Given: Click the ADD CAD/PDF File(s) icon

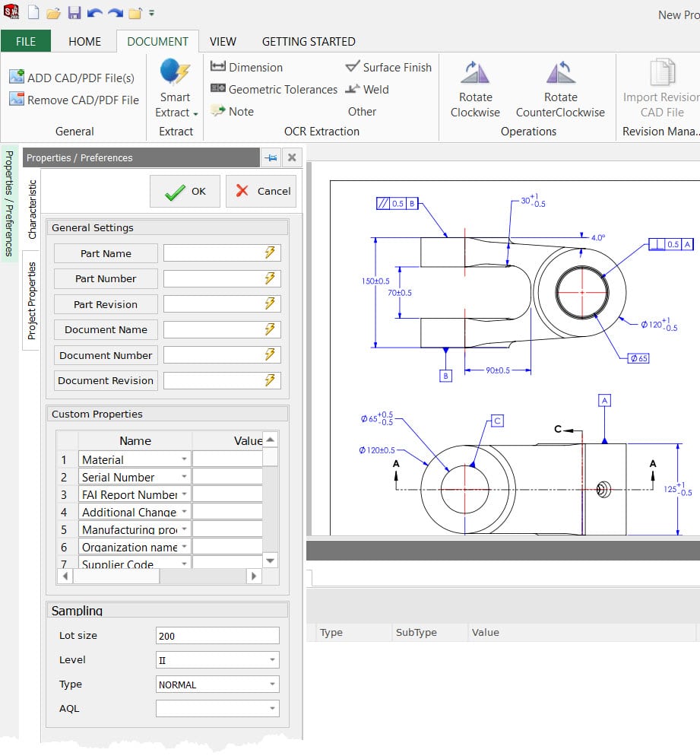Looking at the screenshot, I should point(17,77).
